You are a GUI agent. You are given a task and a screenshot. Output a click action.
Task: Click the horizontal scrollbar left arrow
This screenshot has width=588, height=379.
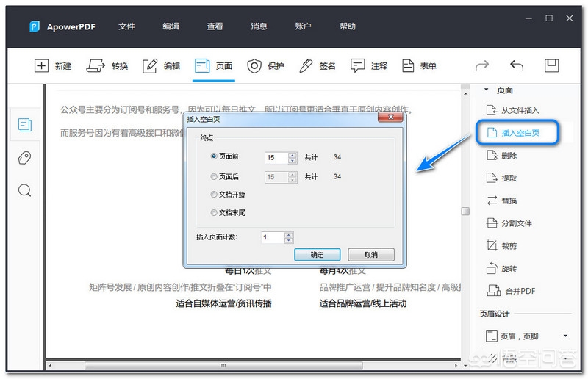(x=50, y=365)
